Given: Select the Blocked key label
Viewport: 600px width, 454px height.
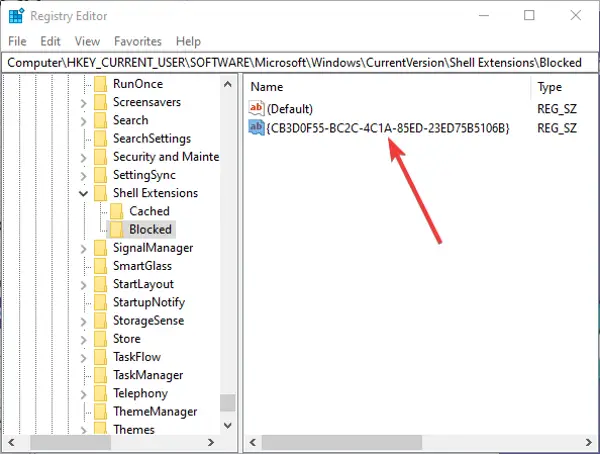Looking at the screenshot, I should point(150,229).
